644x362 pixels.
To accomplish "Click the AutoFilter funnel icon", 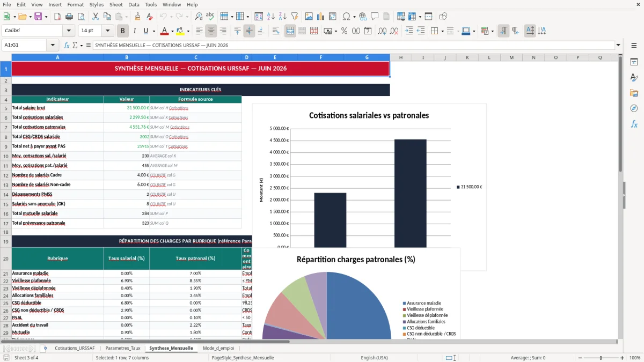I will [295, 17].
